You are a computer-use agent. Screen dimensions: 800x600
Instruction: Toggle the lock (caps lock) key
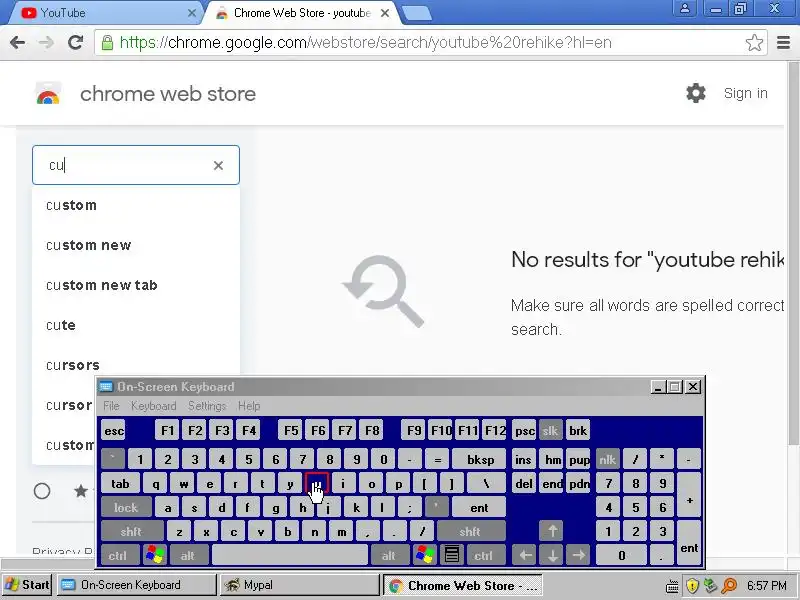pyautogui.click(x=126, y=507)
